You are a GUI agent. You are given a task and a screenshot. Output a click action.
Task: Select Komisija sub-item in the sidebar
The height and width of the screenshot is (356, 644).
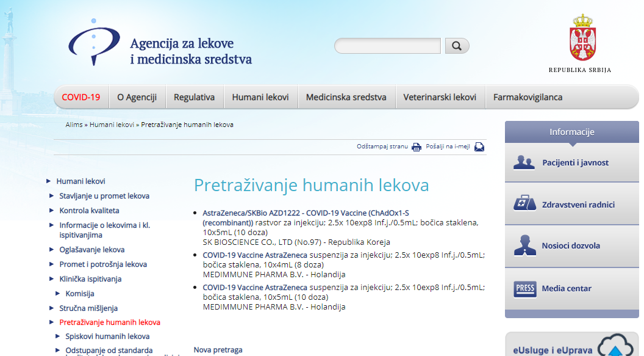80,294
